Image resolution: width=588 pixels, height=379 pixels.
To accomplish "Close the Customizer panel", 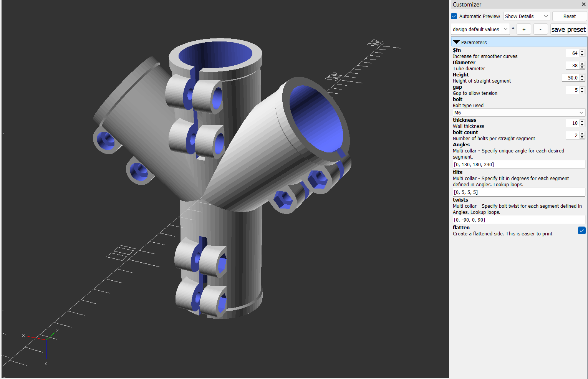I will click(x=584, y=5).
